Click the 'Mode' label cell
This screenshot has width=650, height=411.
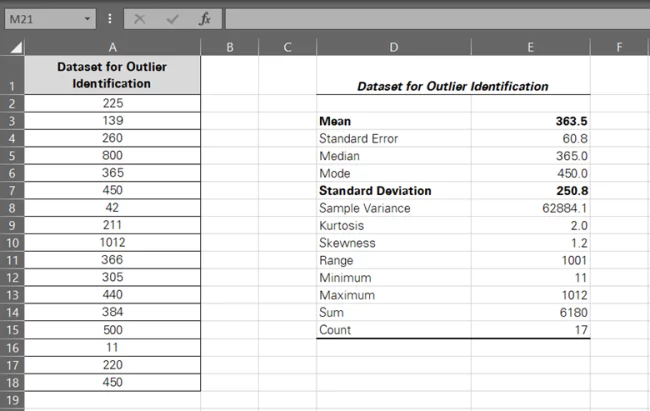pos(394,173)
